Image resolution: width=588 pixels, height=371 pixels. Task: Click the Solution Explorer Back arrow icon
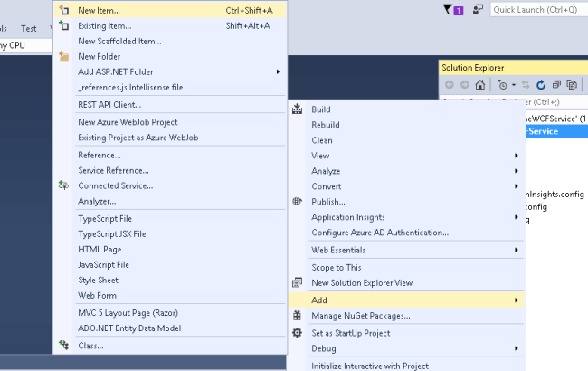450,85
